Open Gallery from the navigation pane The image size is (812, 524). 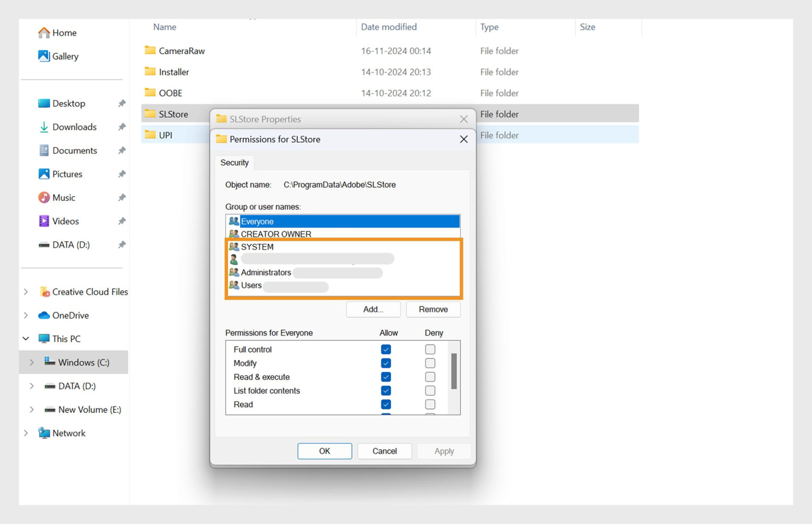coord(66,56)
